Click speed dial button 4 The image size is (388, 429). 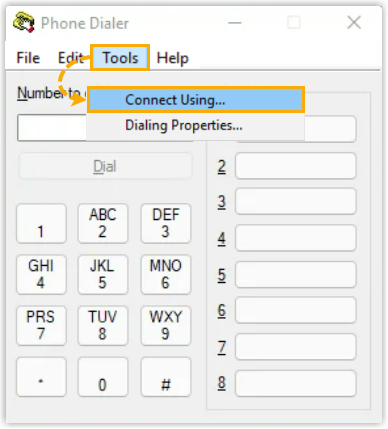pyautogui.click(x=296, y=238)
